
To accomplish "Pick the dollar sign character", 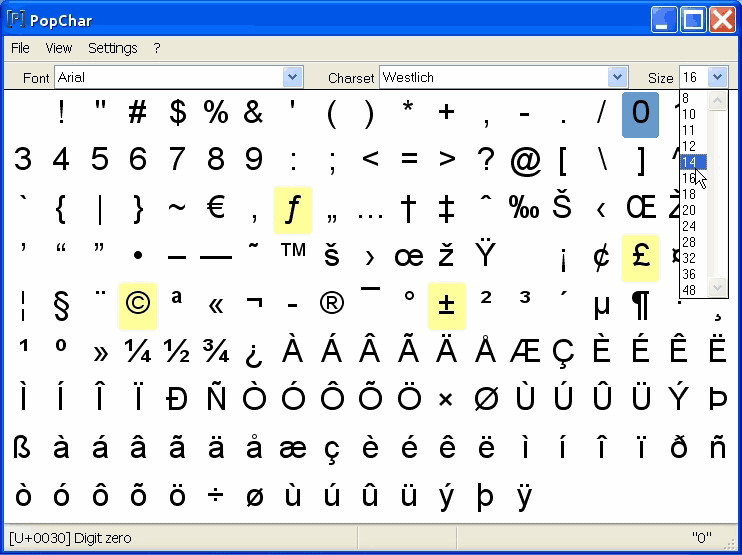I will 177,113.
